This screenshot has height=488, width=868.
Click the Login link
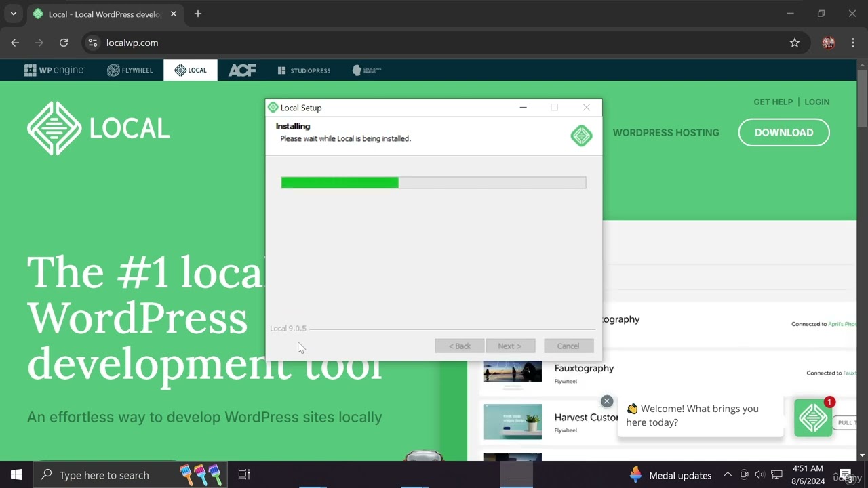coord(816,102)
